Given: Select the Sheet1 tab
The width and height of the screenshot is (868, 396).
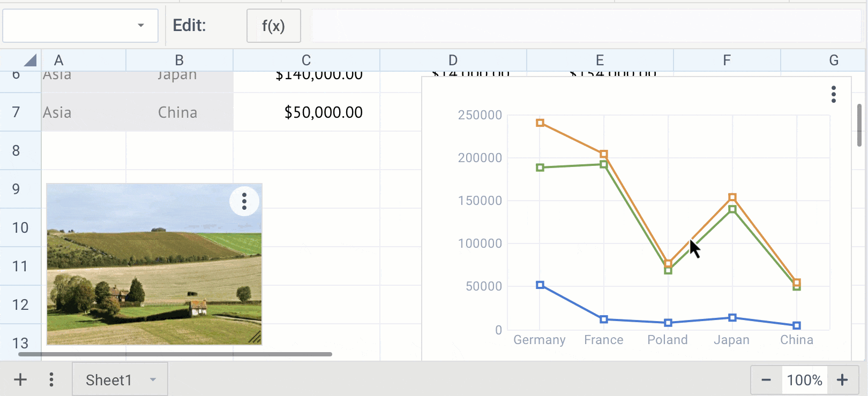Looking at the screenshot, I should [x=109, y=380].
